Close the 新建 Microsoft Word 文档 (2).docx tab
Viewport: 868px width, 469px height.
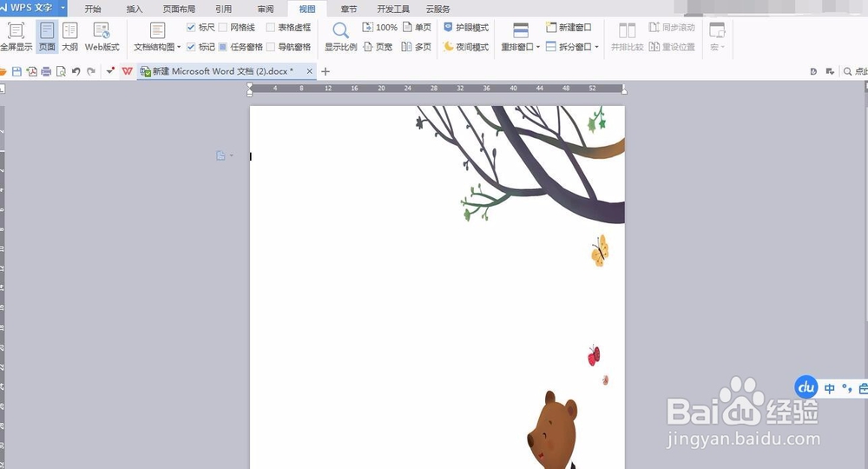coord(310,71)
